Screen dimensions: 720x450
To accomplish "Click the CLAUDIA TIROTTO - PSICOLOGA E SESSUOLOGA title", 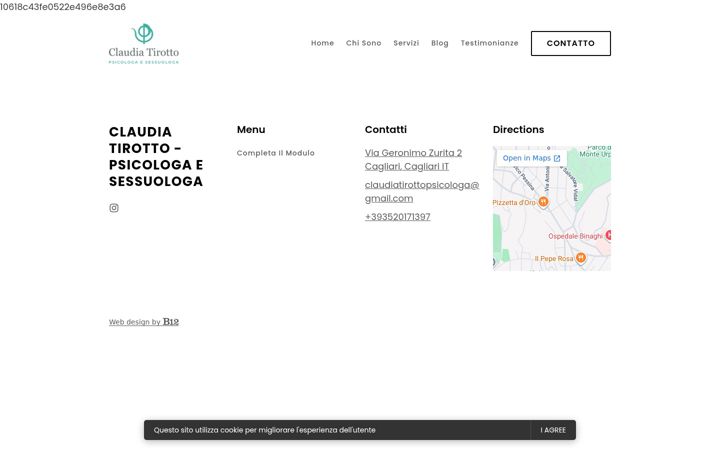I will 156,157.
